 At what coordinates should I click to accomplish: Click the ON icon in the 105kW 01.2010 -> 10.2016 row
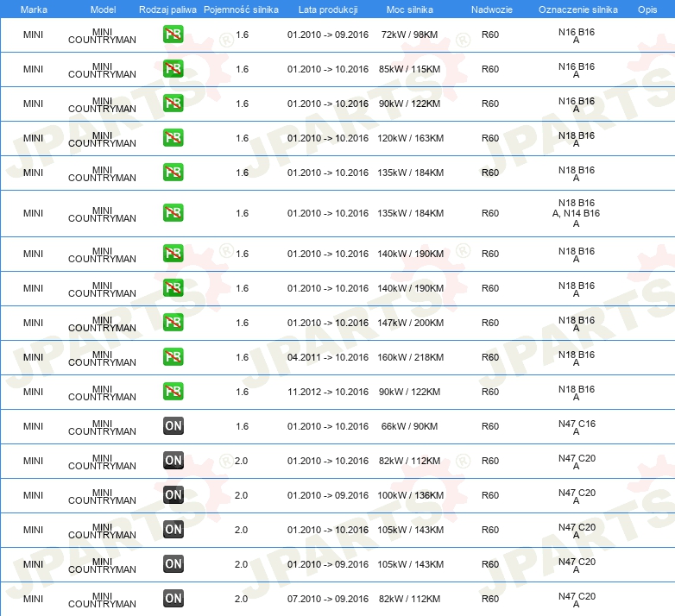[x=173, y=530]
